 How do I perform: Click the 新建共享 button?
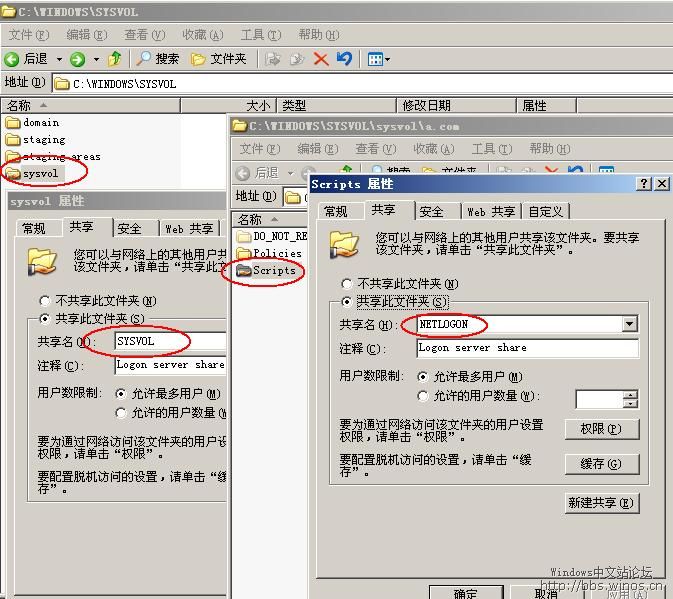(601, 502)
